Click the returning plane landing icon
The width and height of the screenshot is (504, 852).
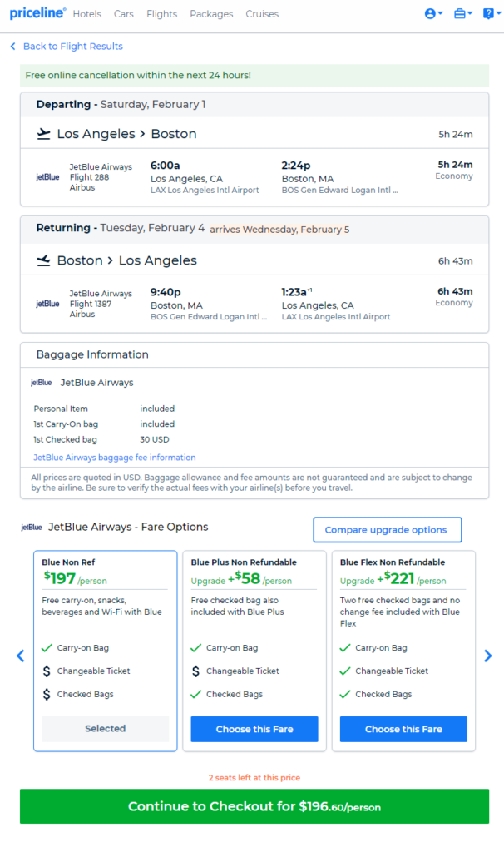[43, 260]
